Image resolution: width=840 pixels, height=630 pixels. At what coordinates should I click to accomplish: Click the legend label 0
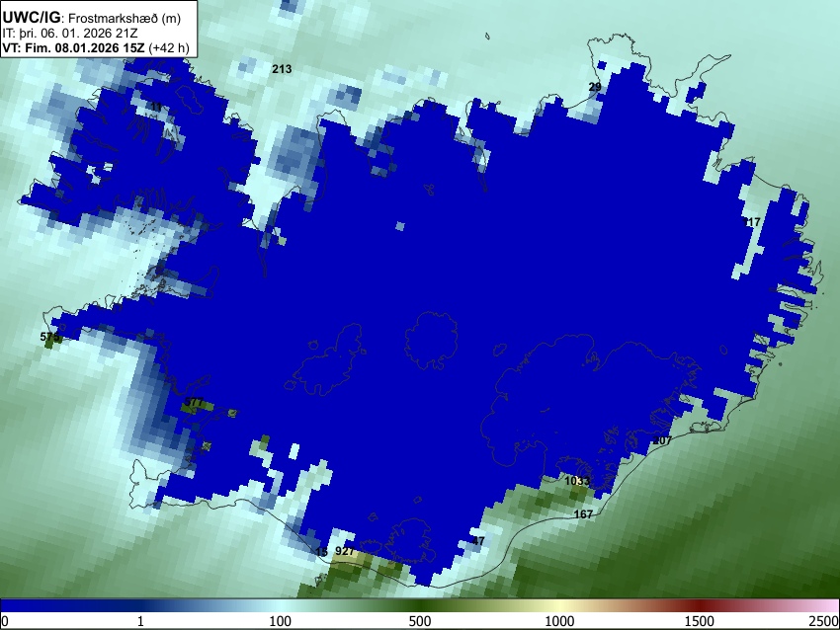pos(5,621)
